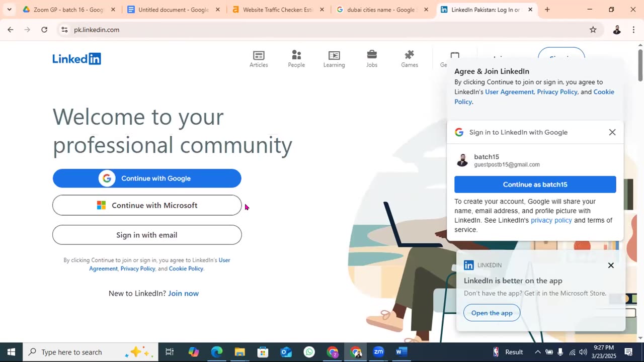Open a new browser tab
644x362 pixels.
coord(547,10)
